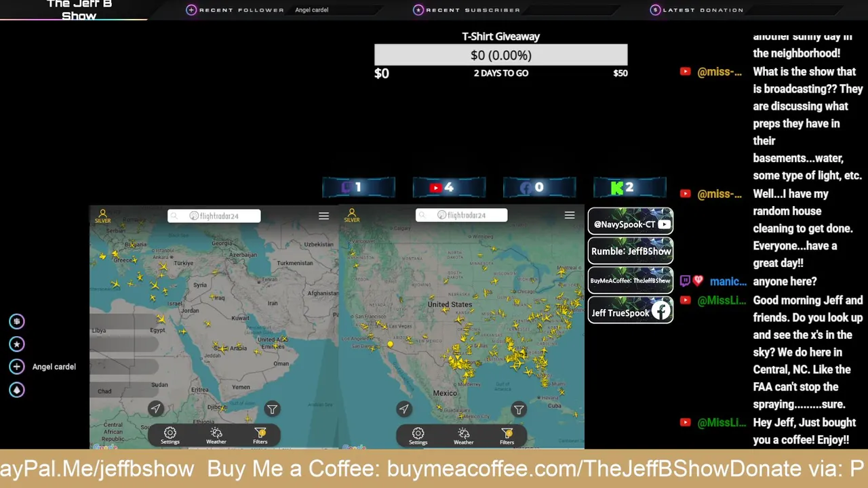Click the Twitch viewer counter showing 1
The width and height of the screenshot is (868, 488).
pyautogui.click(x=359, y=187)
